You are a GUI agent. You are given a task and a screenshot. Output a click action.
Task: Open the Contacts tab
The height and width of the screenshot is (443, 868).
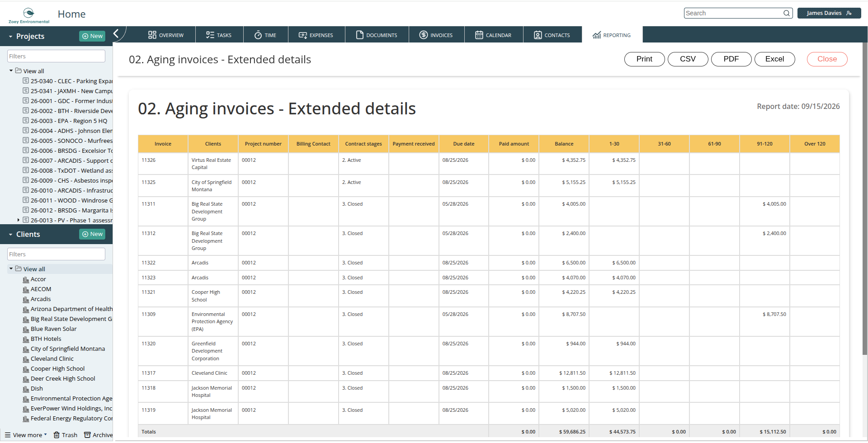click(552, 35)
